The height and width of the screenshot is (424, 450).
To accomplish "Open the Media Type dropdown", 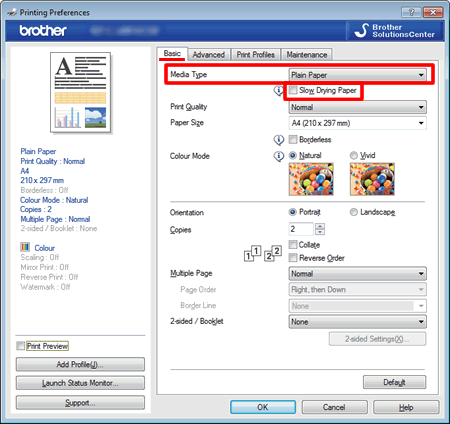I will [x=357, y=75].
